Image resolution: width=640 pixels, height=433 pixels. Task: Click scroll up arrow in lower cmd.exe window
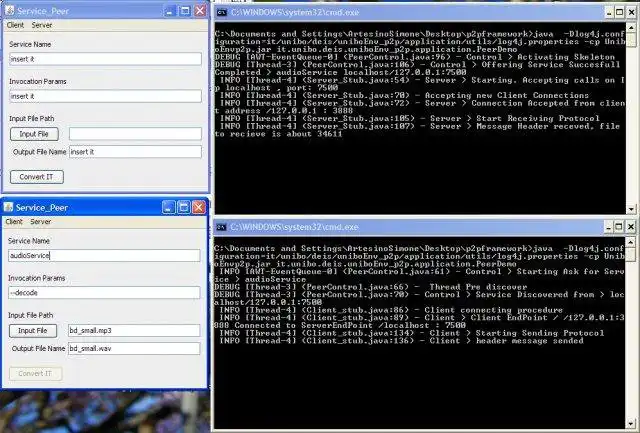[x=631, y=242]
